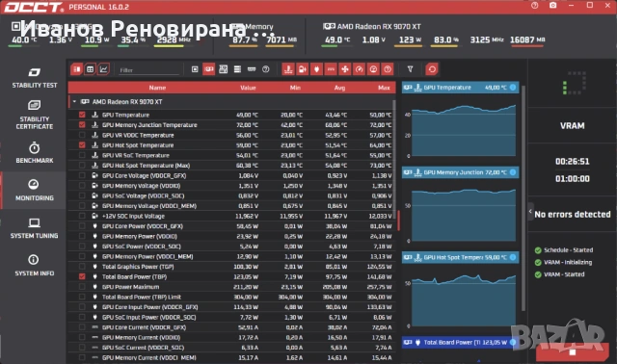Collapse the side panel with the arrow handle
The image size is (617, 364).
[x=530, y=212]
